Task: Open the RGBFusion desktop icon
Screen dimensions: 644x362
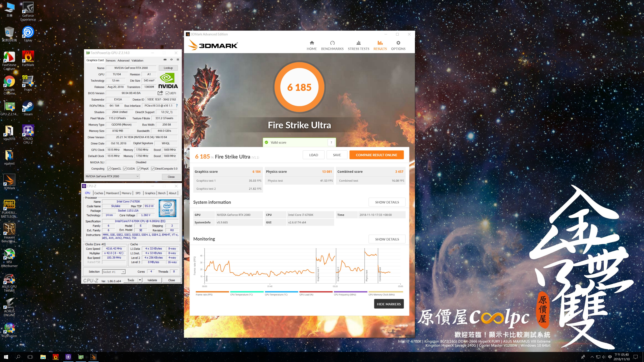Action: 9,330
